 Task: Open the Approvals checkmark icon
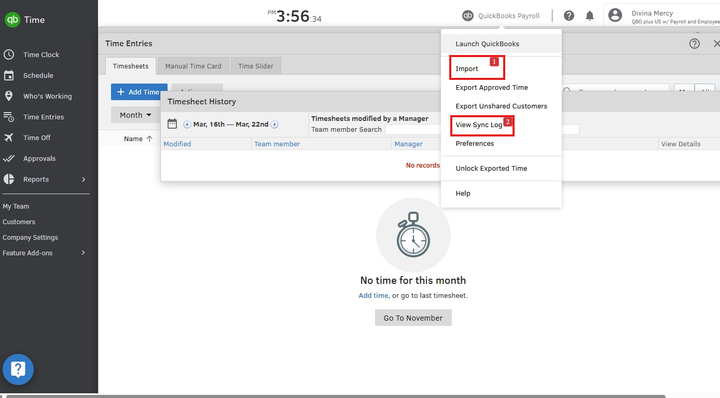[9, 158]
